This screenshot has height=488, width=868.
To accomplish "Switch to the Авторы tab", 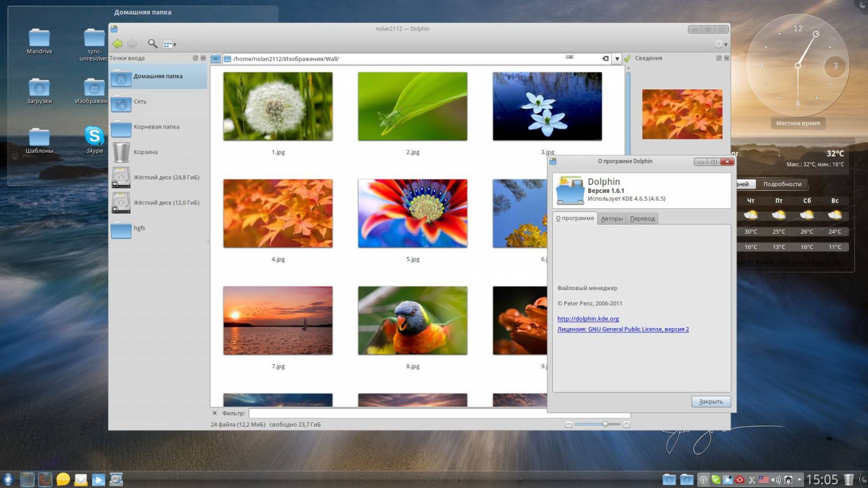I will point(611,219).
